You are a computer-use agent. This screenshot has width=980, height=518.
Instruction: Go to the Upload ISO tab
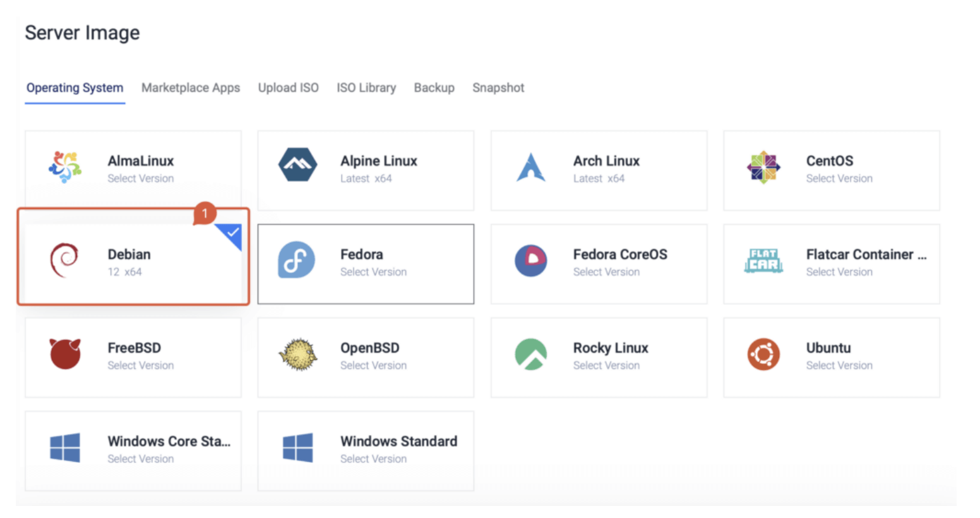(288, 88)
